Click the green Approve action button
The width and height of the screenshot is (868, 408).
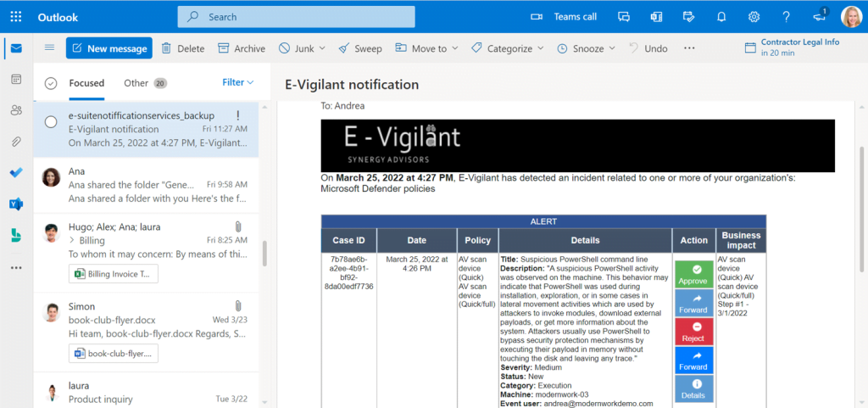pyautogui.click(x=693, y=274)
